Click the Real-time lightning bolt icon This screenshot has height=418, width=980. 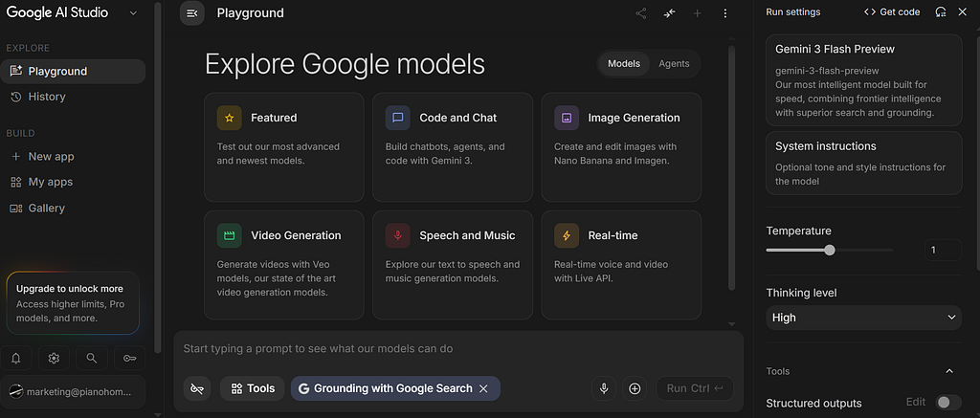[x=567, y=235]
